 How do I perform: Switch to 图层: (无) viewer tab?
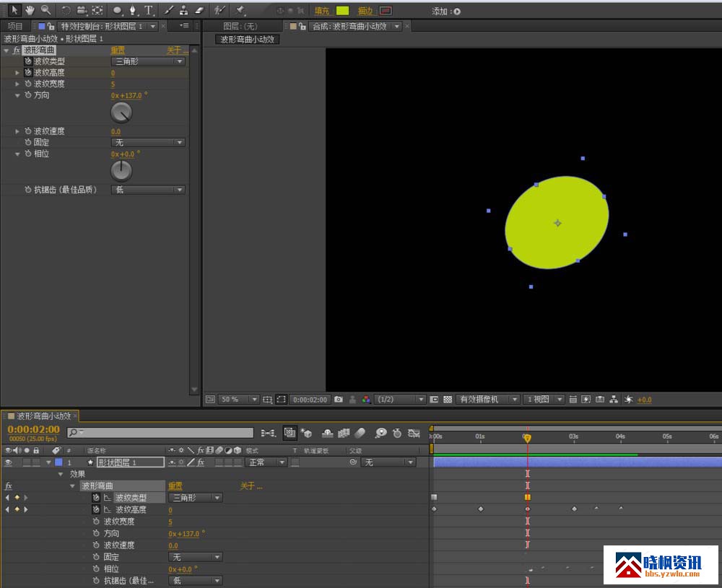pos(240,26)
